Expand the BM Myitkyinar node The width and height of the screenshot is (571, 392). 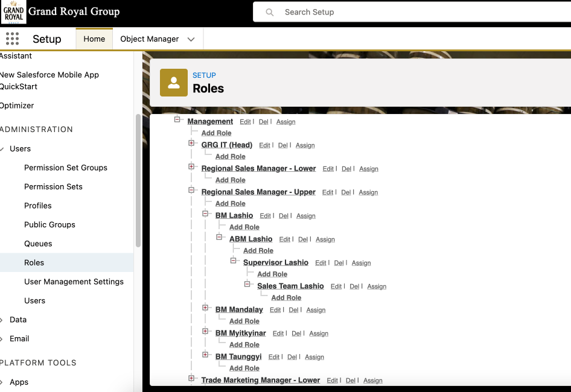point(205,331)
